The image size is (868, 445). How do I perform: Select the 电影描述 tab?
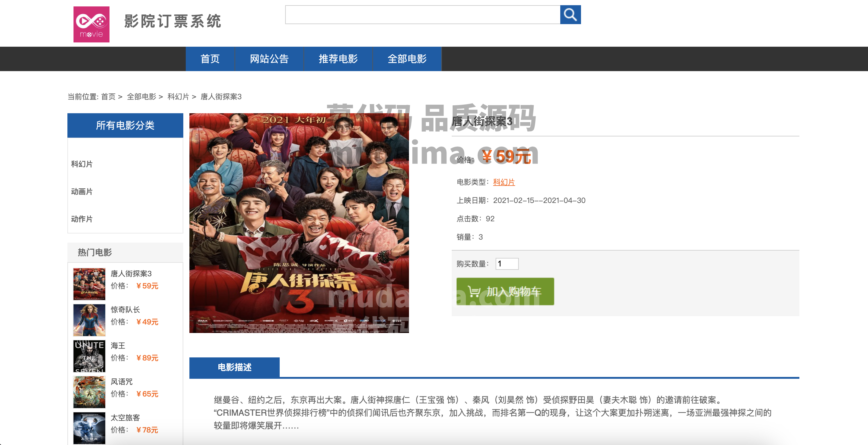[x=235, y=367]
